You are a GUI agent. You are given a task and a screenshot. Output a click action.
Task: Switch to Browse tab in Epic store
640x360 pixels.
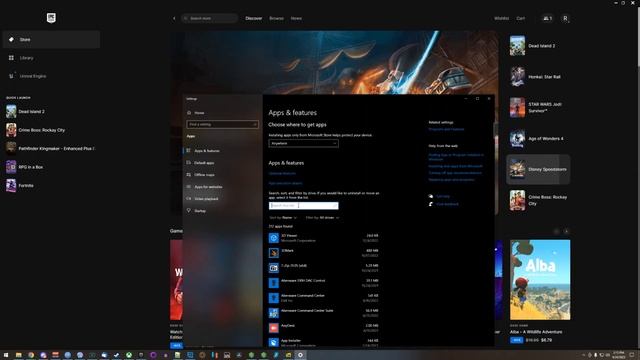pyautogui.click(x=276, y=18)
